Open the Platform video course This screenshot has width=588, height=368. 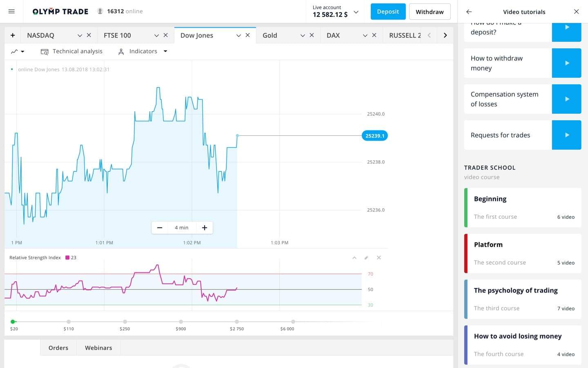[x=523, y=254]
